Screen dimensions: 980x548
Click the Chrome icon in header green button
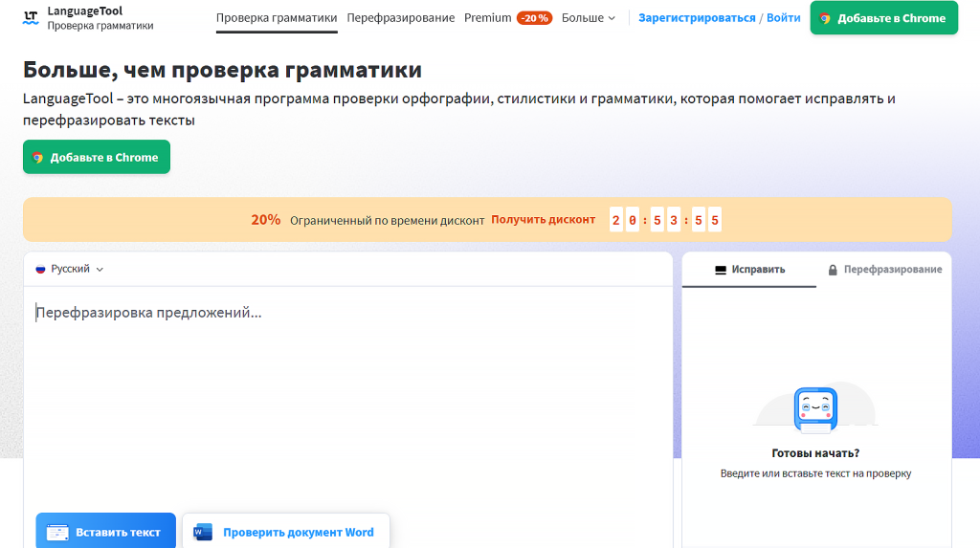click(825, 19)
